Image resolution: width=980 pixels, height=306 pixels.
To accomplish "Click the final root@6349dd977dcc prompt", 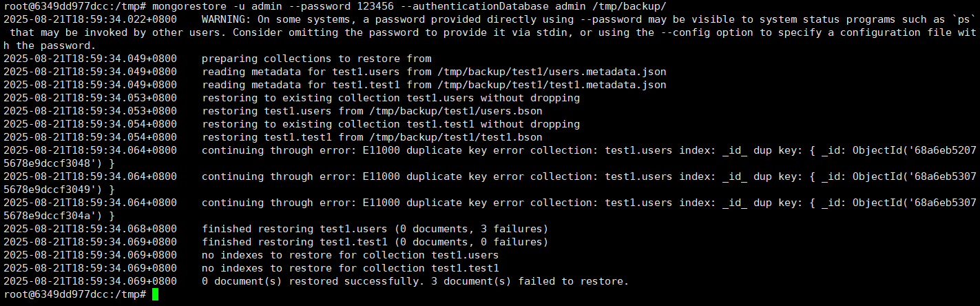I will 75,294.
